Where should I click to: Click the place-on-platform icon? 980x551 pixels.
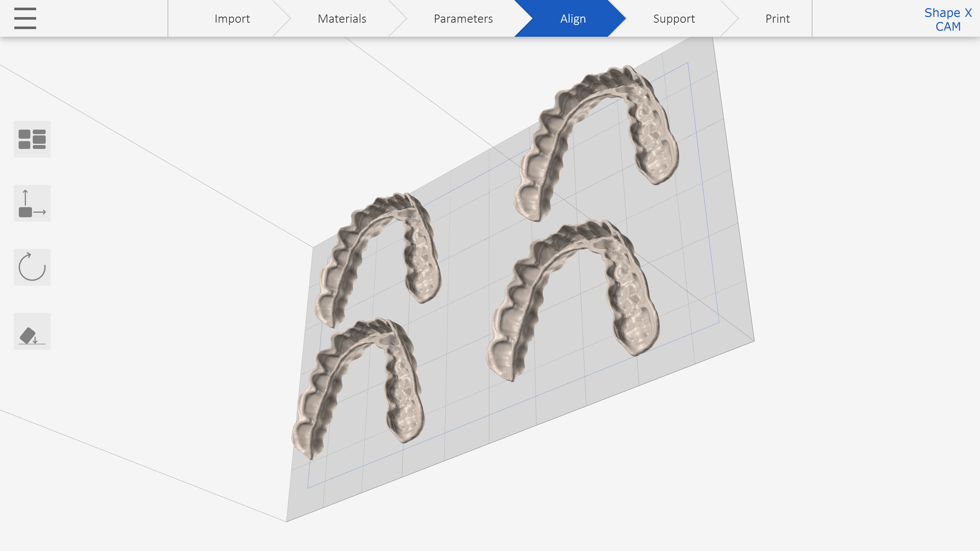tap(32, 332)
